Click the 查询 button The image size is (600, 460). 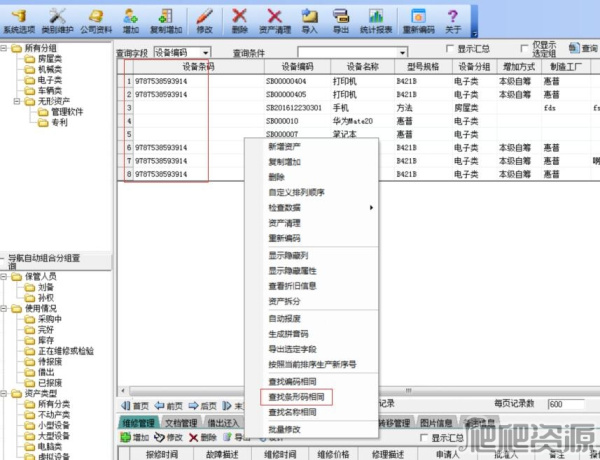(582, 49)
